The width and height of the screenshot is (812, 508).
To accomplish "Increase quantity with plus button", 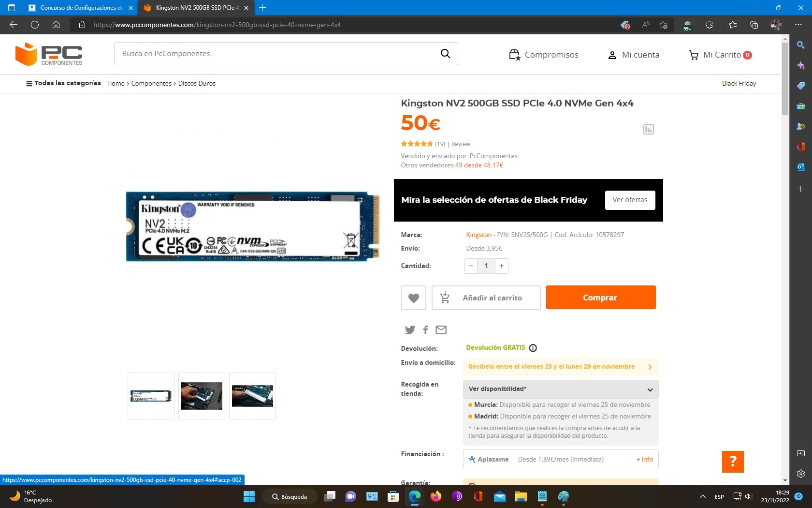I will coord(502,266).
